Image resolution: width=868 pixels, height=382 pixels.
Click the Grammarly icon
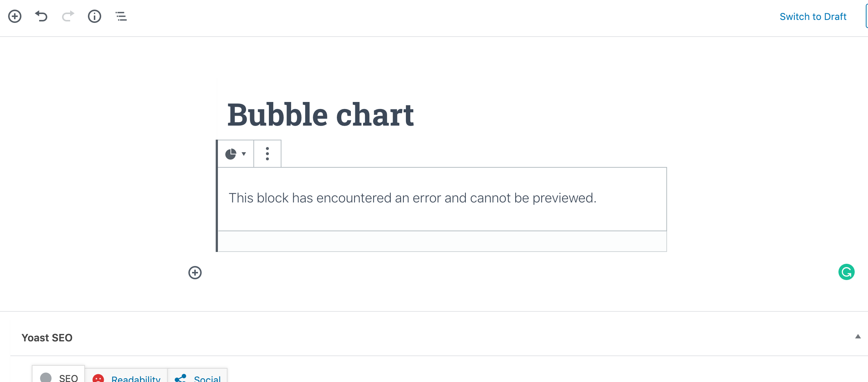point(847,272)
